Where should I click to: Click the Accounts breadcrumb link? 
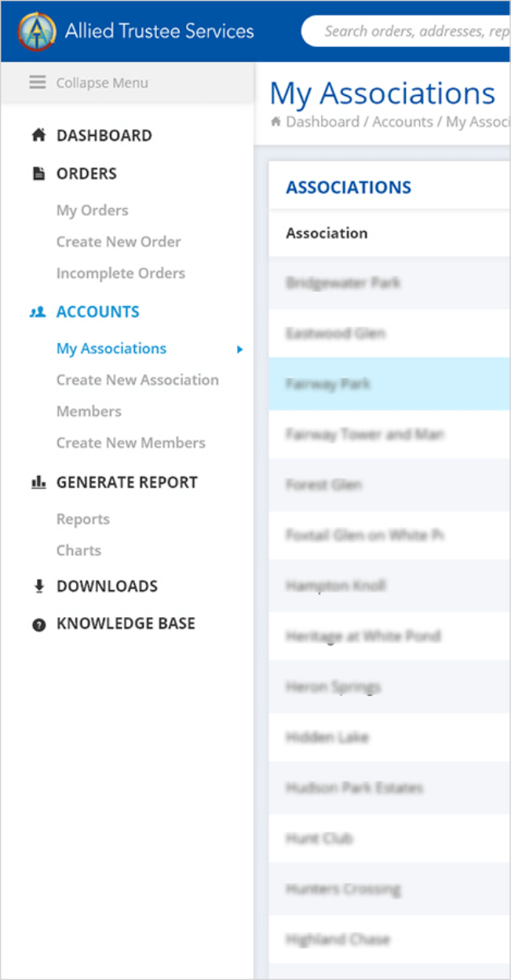click(402, 122)
